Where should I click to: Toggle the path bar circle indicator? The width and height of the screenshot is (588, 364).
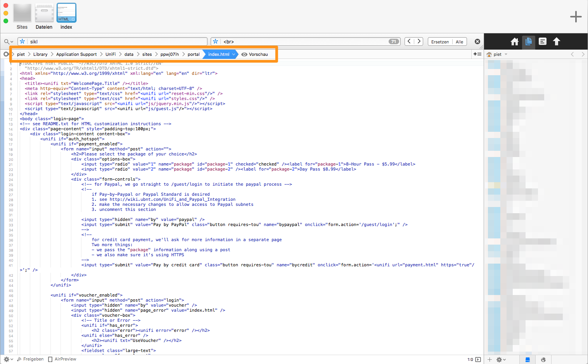click(6, 54)
